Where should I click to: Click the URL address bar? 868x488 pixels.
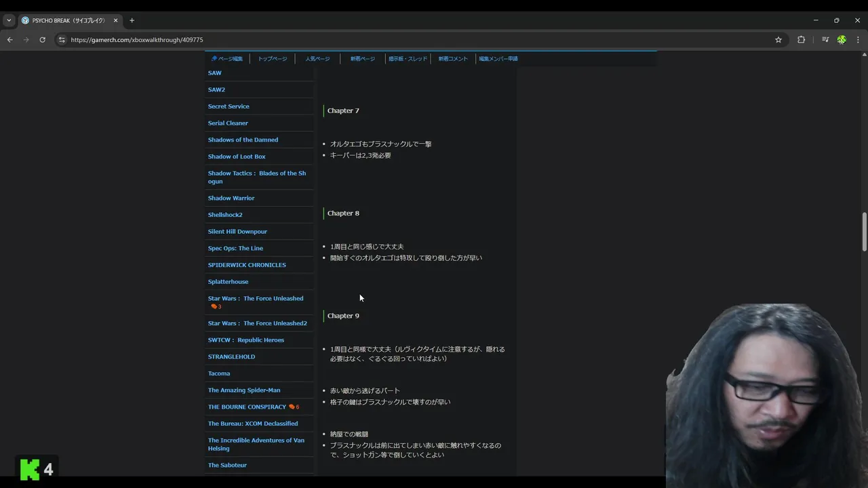[x=420, y=40]
